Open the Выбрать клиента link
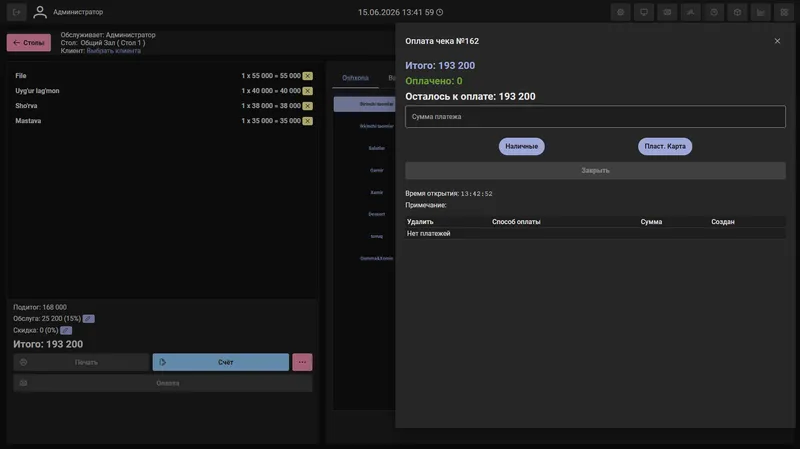 tap(114, 51)
